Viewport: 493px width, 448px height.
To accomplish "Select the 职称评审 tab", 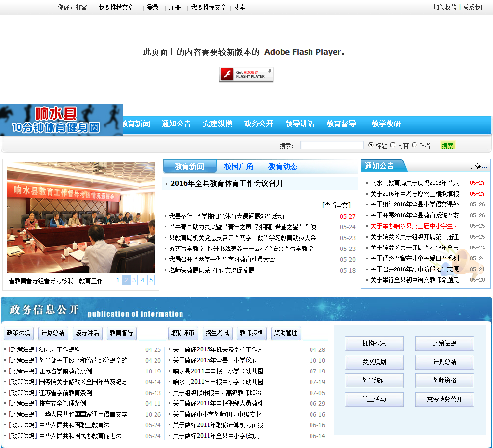I will click(x=183, y=333).
